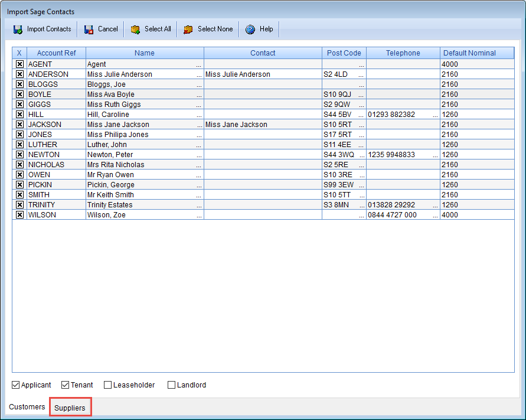Open Help via the question-mark icon
The image size is (526, 420).
[x=250, y=29]
